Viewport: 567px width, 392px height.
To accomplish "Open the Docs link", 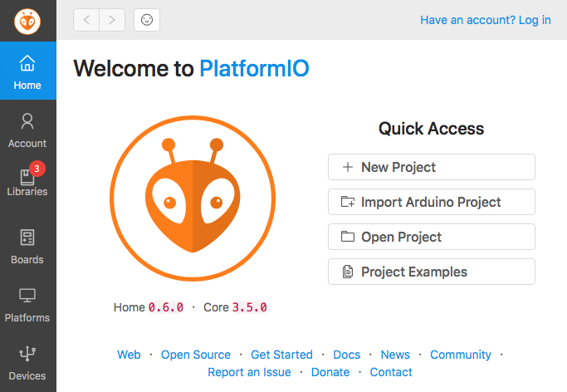I will coord(347,355).
